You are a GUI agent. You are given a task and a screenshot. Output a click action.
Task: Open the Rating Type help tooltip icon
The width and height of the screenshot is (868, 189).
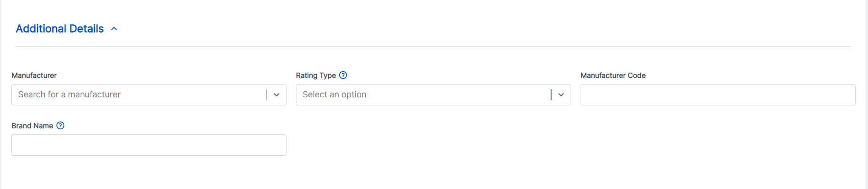[343, 75]
